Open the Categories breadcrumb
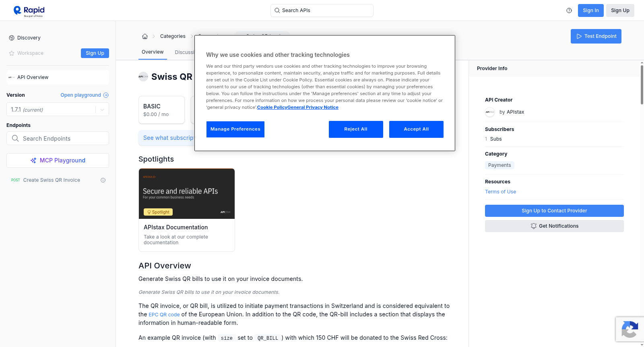The height and width of the screenshot is (347, 644). coord(173,36)
